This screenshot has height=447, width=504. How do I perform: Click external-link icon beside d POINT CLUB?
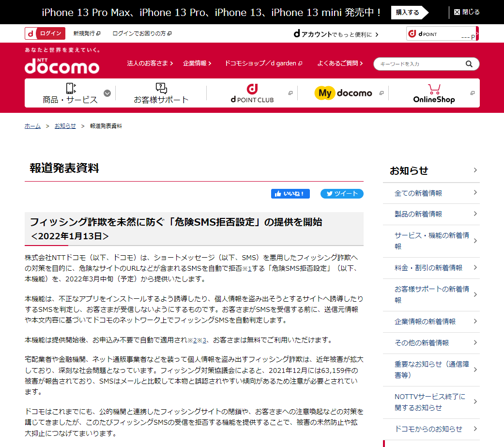coord(290,93)
